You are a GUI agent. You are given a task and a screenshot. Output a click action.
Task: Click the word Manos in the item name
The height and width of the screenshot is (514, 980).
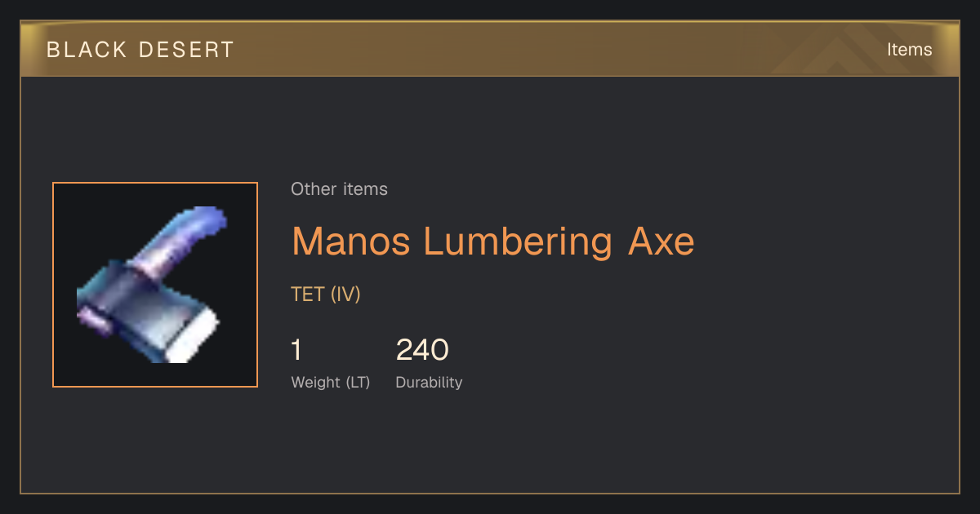coord(352,241)
